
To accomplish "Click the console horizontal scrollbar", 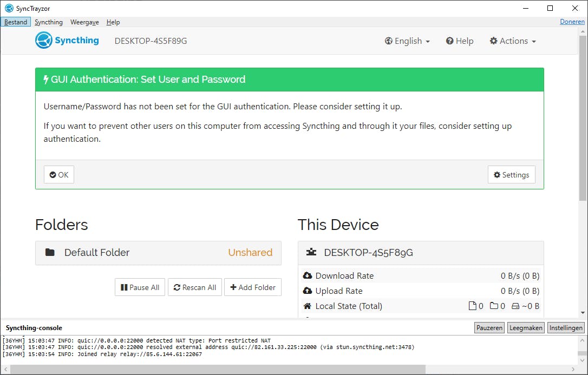I will (218, 369).
